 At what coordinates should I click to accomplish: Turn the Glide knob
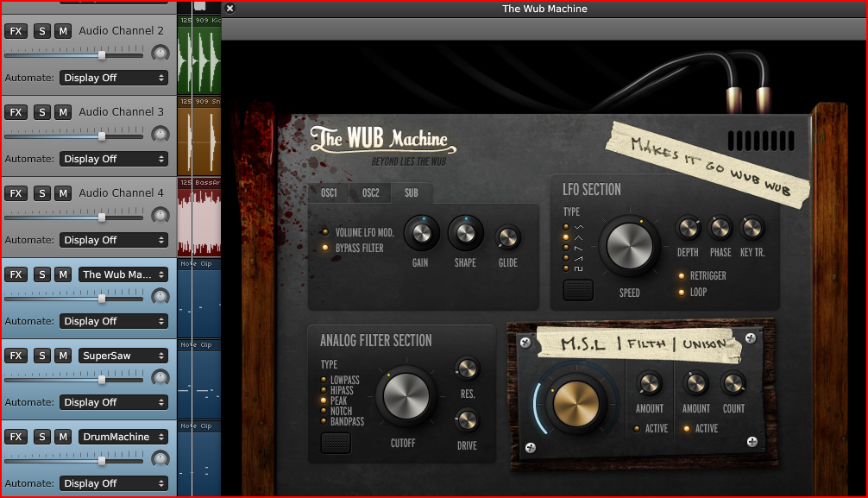pyautogui.click(x=508, y=239)
